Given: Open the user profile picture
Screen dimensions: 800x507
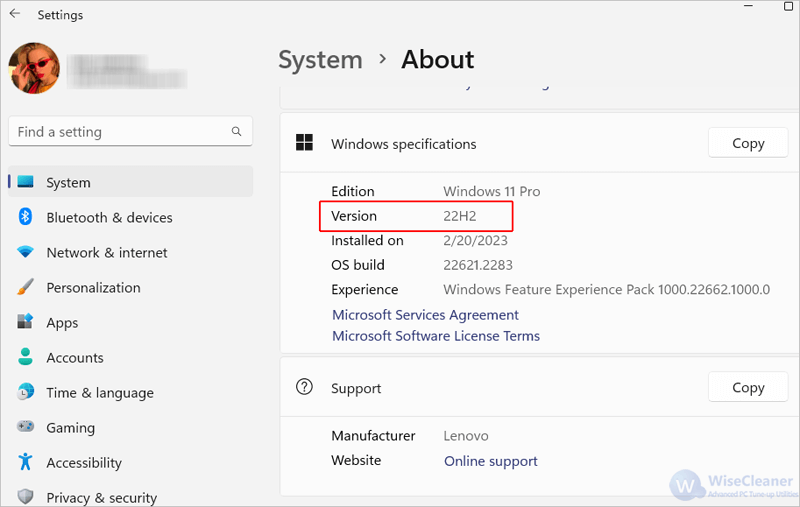Looking at the screenshot, I should point(34,68).
